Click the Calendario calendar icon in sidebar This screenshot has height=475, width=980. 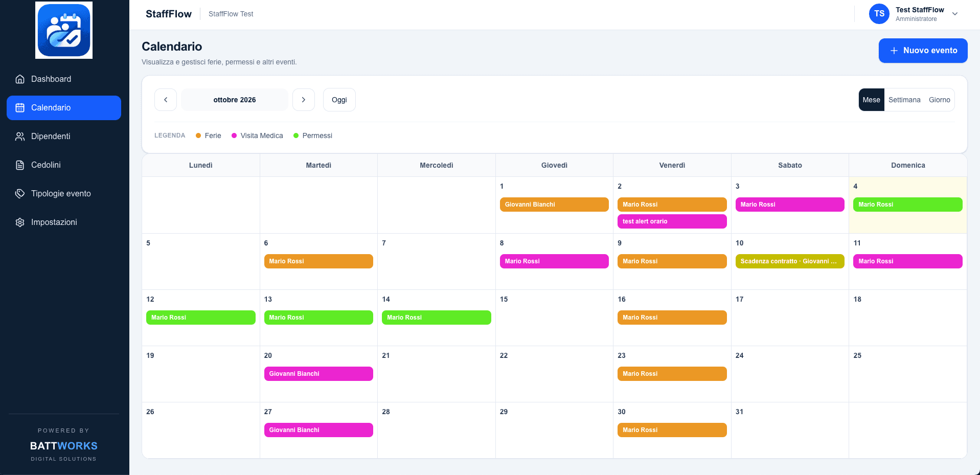[20, 108]
